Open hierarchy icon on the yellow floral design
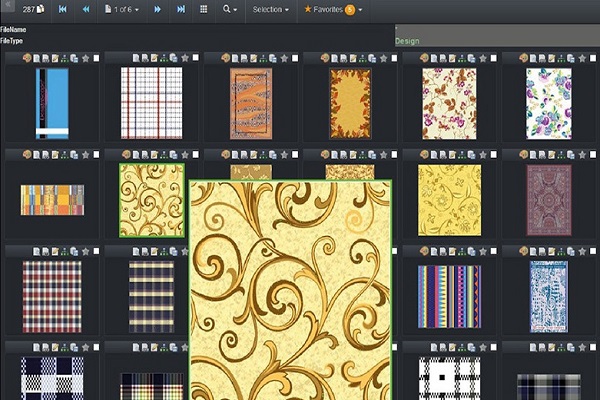This screenshot has height=400, width=600. tap(462, 155)
